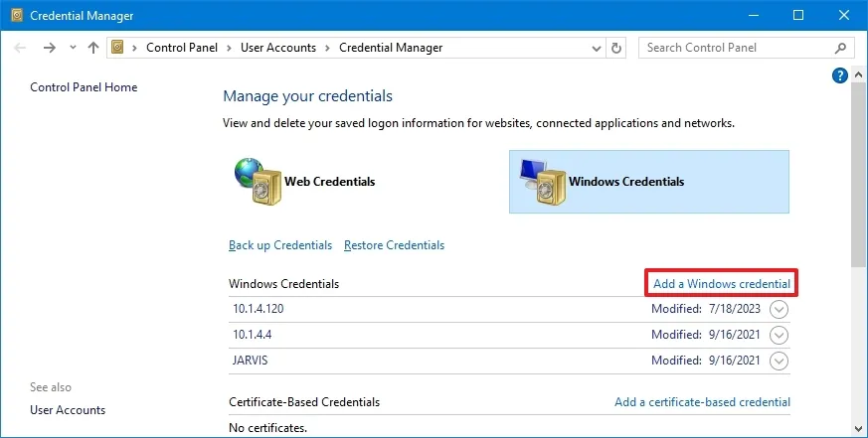Click Credential Manager in the address breadcrumb

point(391,48)
